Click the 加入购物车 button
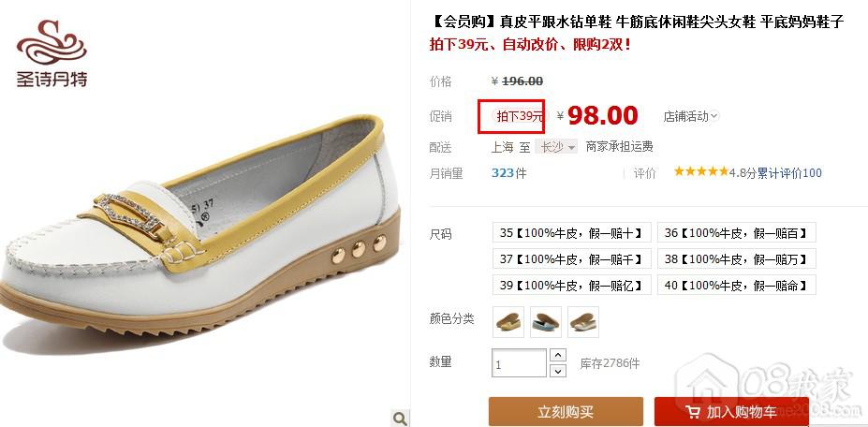Image resolution: width=868 pixels, height=427 pixels. pyautogui.click(x=731, y=411)
